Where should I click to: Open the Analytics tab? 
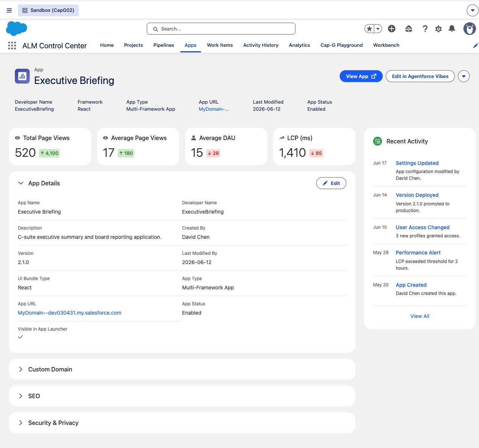click(x=300, y=45)
